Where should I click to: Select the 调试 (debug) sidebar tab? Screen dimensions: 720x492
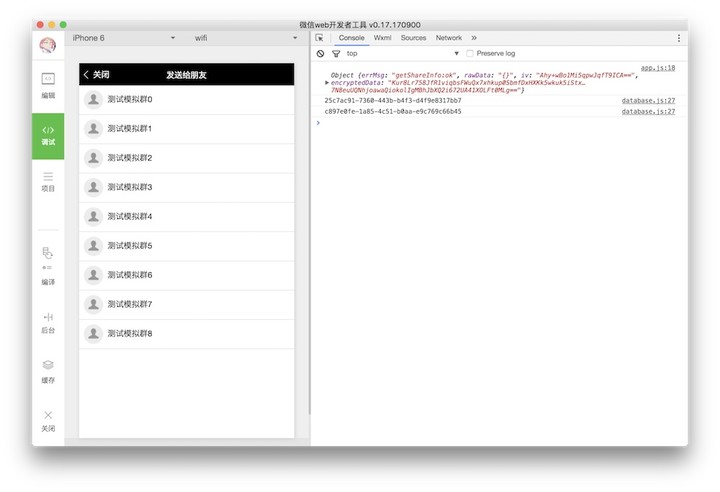[48, 136]
